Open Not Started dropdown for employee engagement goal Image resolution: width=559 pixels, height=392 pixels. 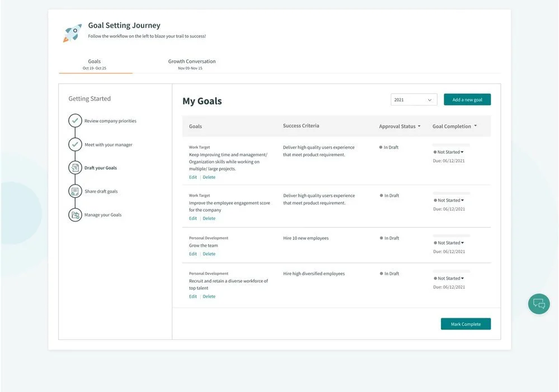click(449, 200)
